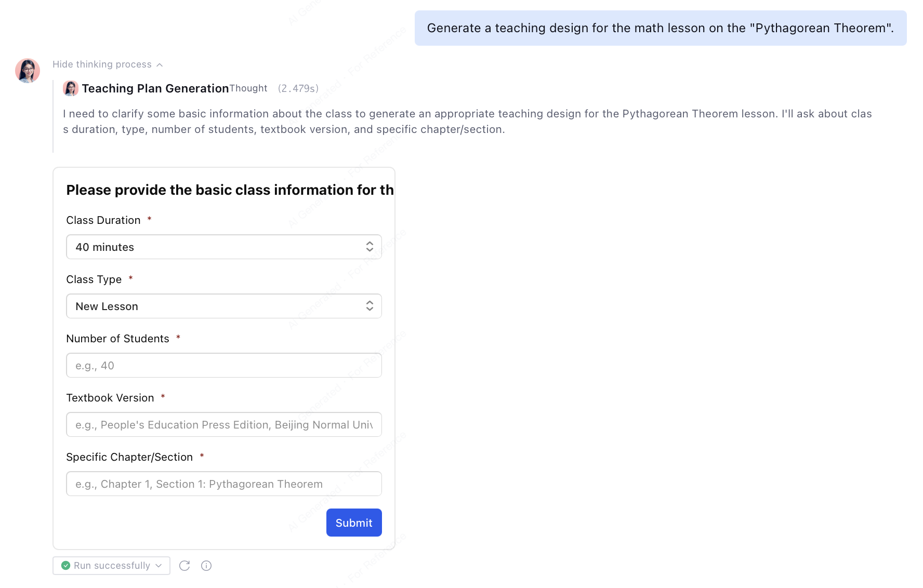This screenshot has height=588, width=923.
Task: Collapse the thinking process section
Action: click(102, 64)
